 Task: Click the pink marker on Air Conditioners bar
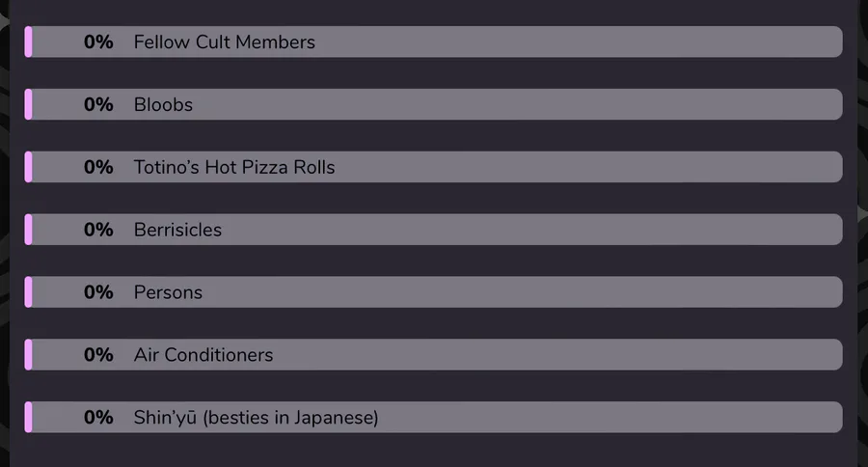28,354
